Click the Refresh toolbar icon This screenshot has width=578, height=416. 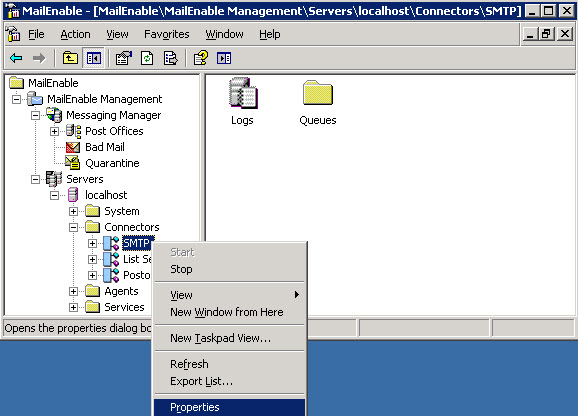[x=147, y=58]
